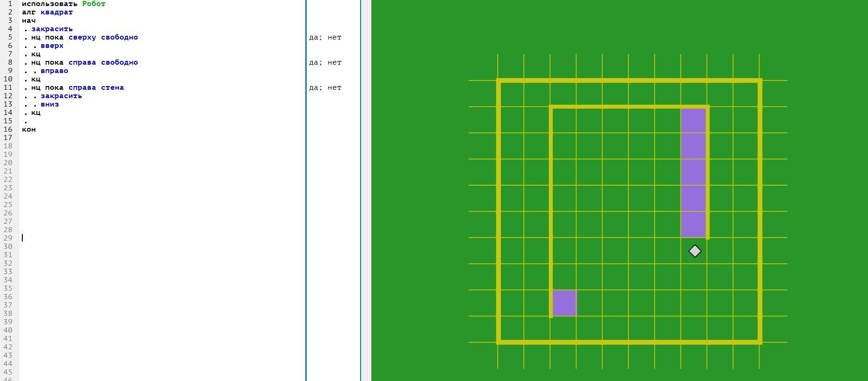
Task: Click the 'да; нет' margin value beside line 11
Action: coord(325,87)
